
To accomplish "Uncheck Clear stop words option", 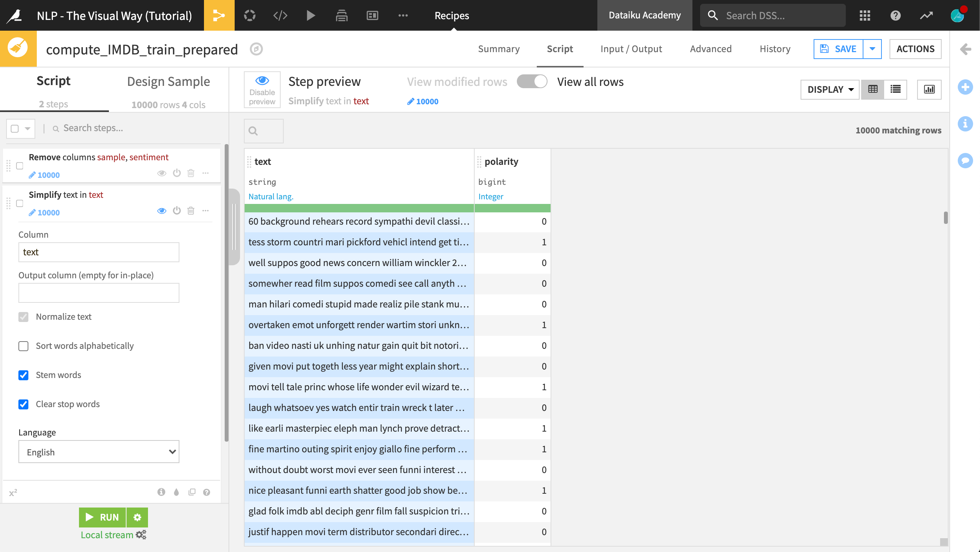I will 23,404.
